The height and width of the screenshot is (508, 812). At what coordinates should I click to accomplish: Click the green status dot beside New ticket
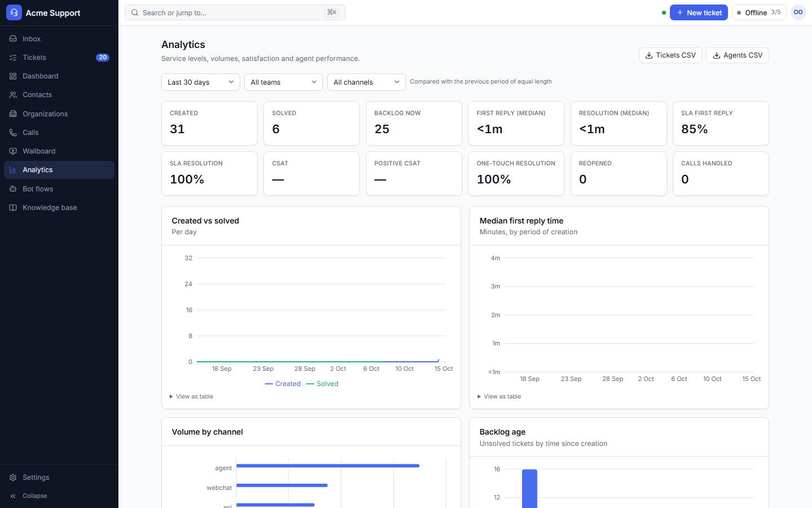click(x=664, y=12)
